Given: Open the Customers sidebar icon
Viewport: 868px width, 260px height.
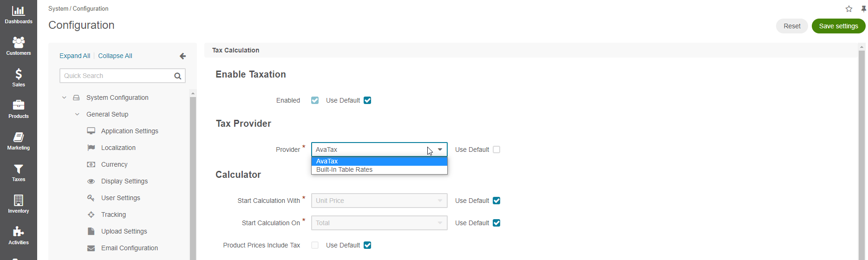Looking at the screenshot, I should point(19,43).
